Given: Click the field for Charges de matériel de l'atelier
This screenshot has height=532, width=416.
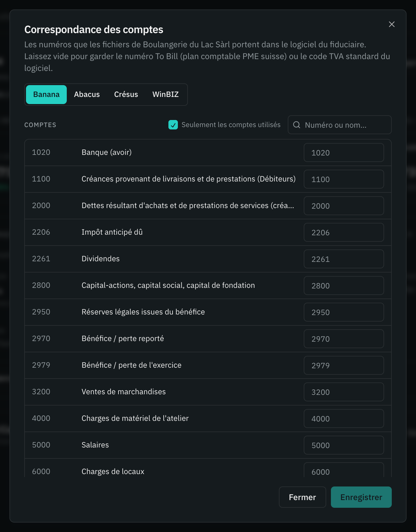Looking at the screenshot, I should tap(344, 419).
